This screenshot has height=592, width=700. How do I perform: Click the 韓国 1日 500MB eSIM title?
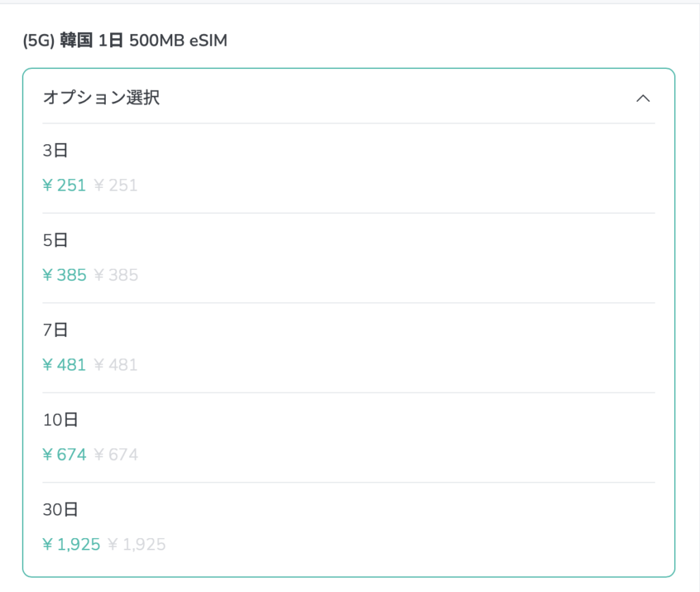tap(144, 40)
